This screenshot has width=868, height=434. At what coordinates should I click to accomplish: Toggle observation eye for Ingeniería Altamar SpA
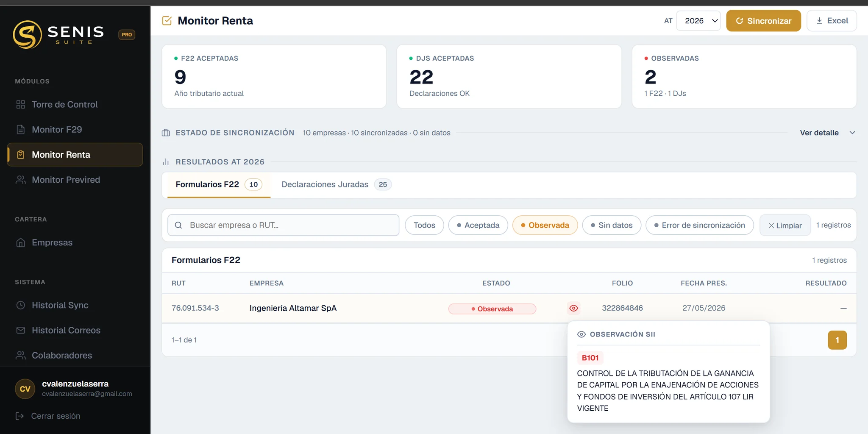point(573,308)
